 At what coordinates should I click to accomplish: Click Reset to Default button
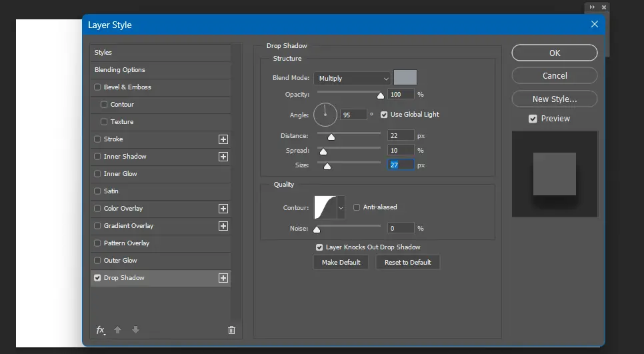click(407, 263)
